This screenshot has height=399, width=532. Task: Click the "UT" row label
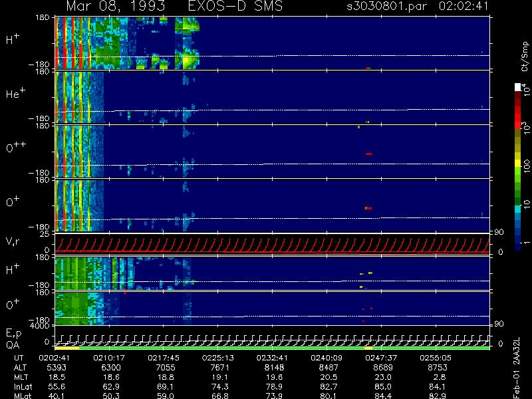(x=19, y=358)
